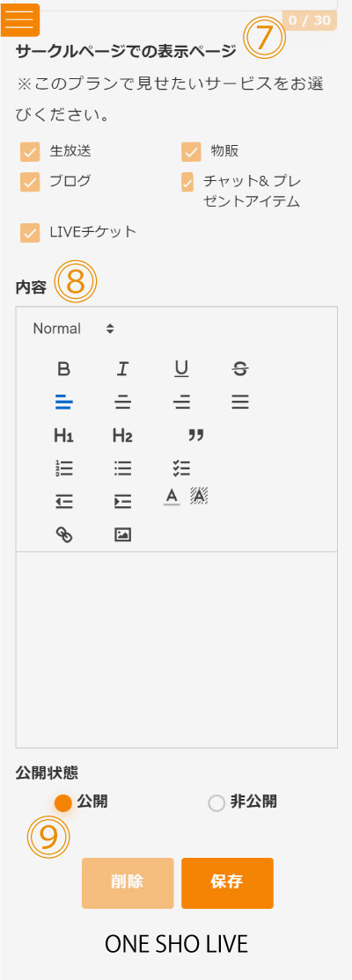Insert an image into content

122,534
